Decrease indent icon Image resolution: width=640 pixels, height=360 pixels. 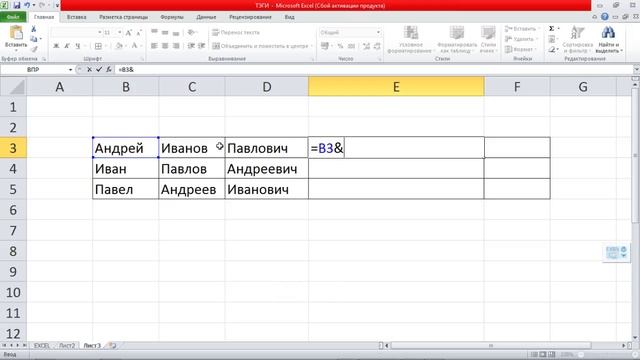(191, 46)
